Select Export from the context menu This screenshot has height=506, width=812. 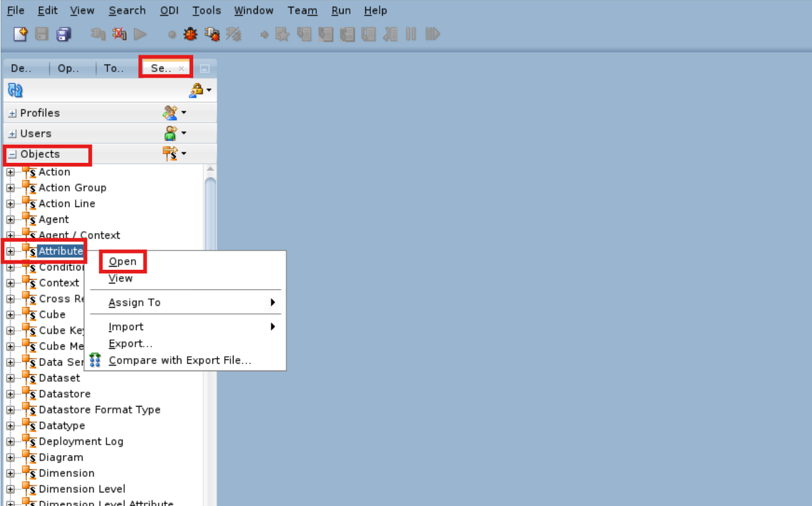[130, 343]
